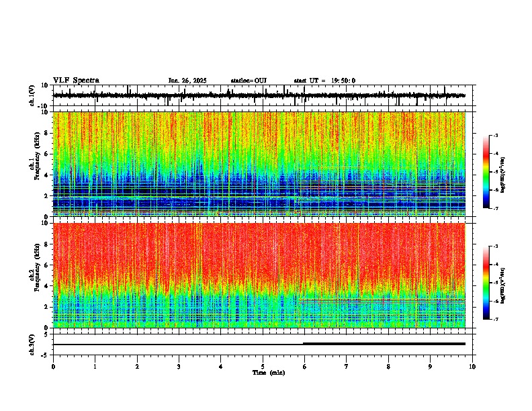Viewport: 532px width, 411px height.
Task: Click the ch.1 waveform trace panel
Action: click(263, 95)
